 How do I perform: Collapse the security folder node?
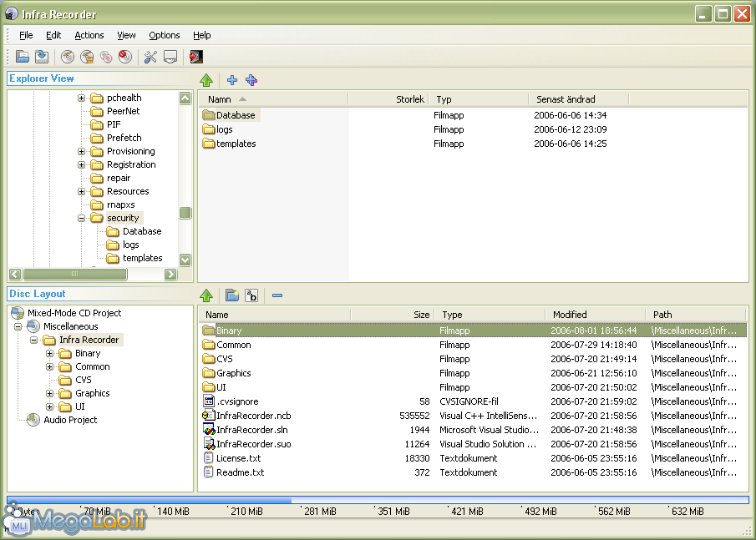tap(82, 218)
